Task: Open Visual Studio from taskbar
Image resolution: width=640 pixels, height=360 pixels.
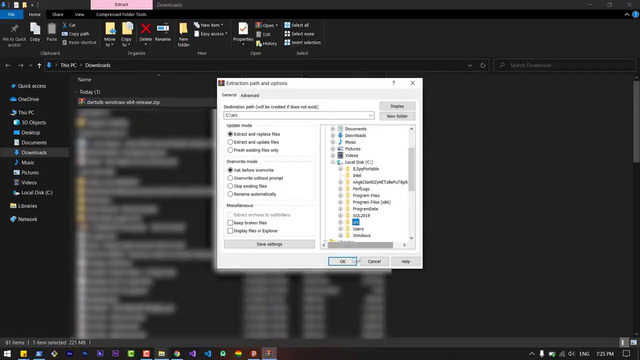Action: click(192, 353)
